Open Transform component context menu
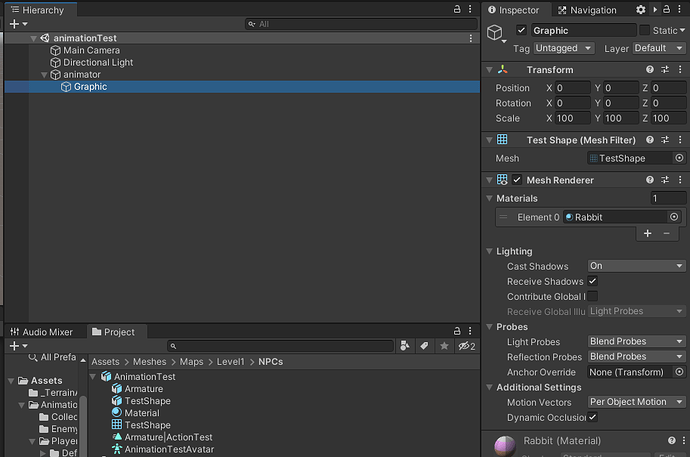 (680, 69)
